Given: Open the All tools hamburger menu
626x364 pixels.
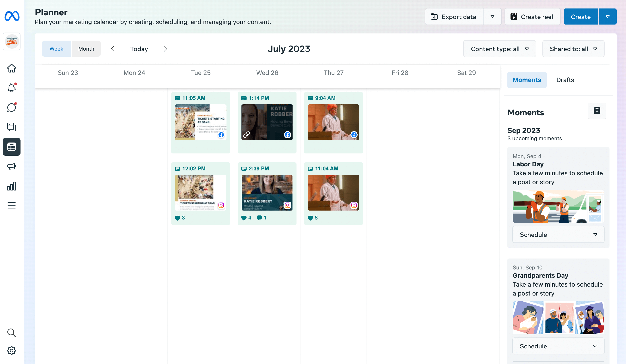Looking at the screenshot, I should point(11,205).
